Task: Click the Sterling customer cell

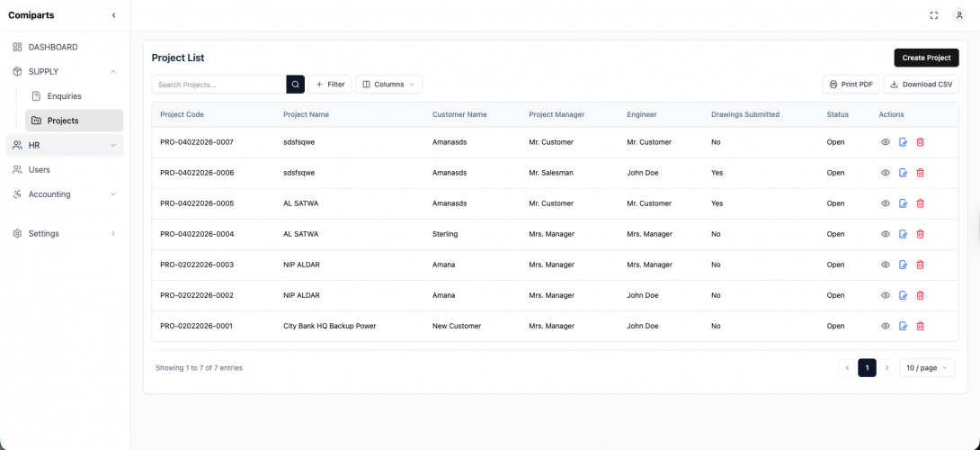Action: point(445,234)
